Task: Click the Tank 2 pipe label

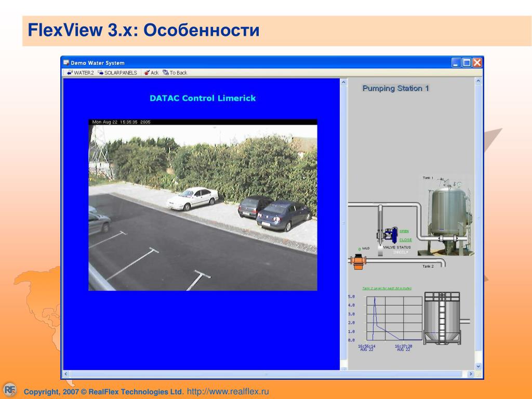Action: (428, 267)
